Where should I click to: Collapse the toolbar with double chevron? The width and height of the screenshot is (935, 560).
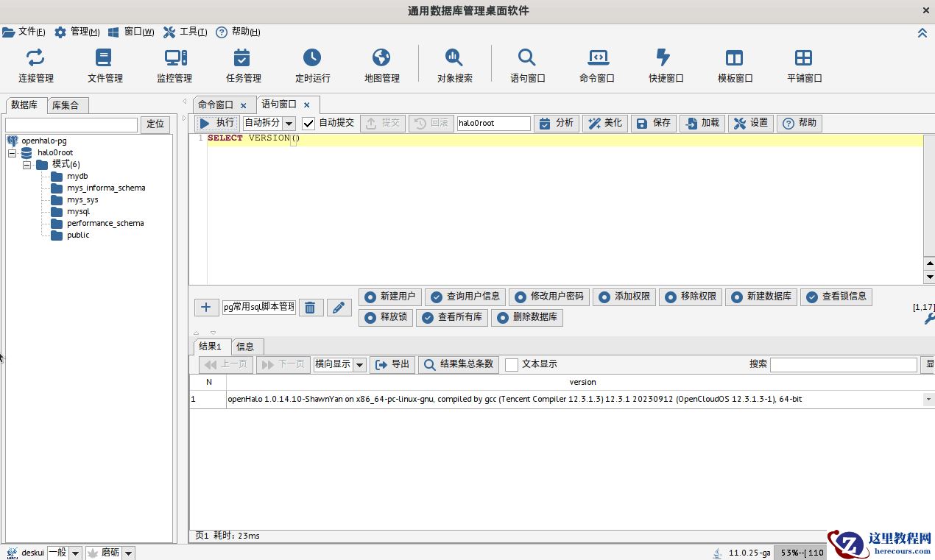tap(922, 32)
